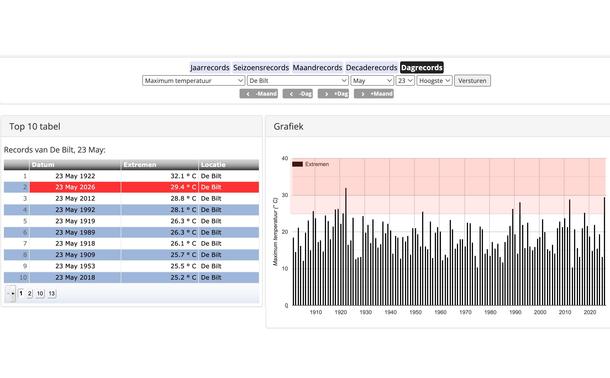Open the Decaderecords tab
Image resolution: width=610 pixels, height=378 pixels.
[x=371, y=68]
